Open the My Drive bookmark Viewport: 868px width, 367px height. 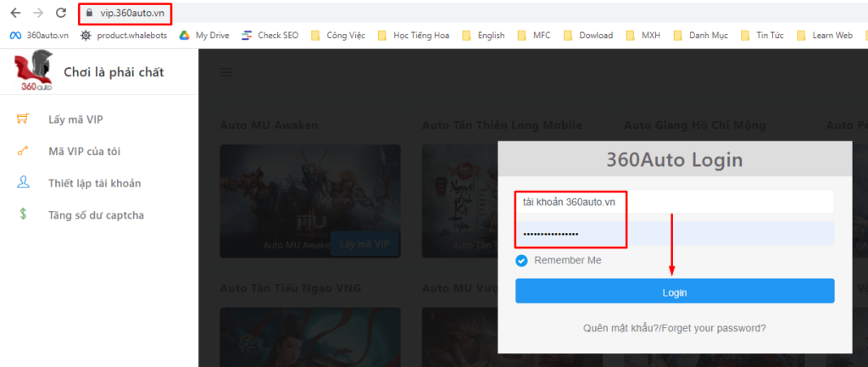203,36
